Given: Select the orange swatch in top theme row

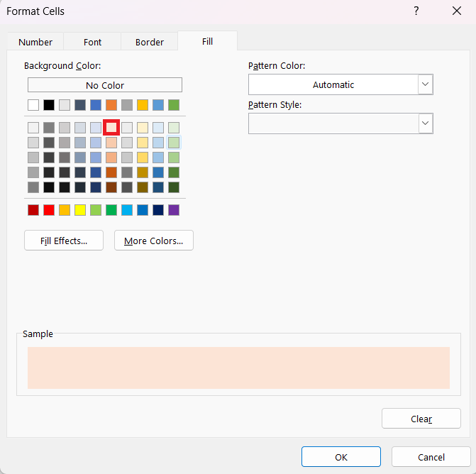Looking at the screenshot, I should point(111,105).
